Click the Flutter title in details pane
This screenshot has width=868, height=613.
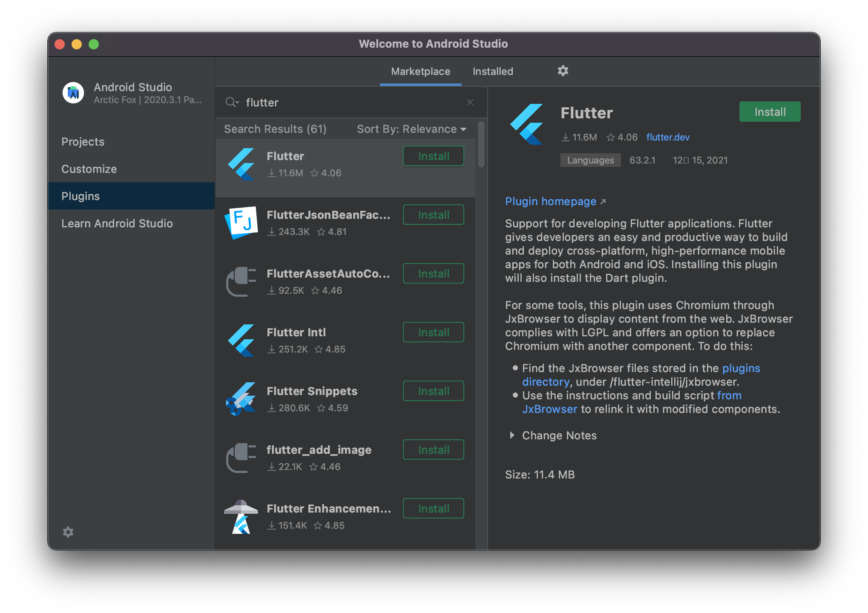(586, 113)
